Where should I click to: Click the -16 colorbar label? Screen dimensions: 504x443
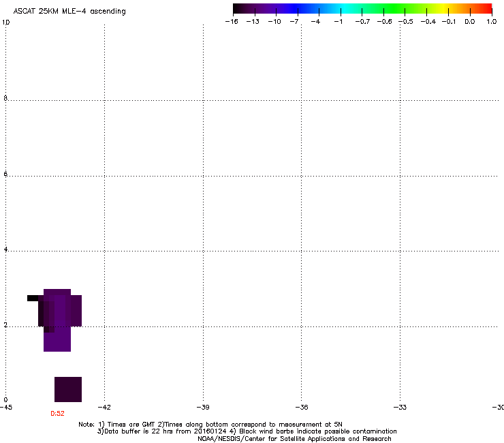point(232,22)
